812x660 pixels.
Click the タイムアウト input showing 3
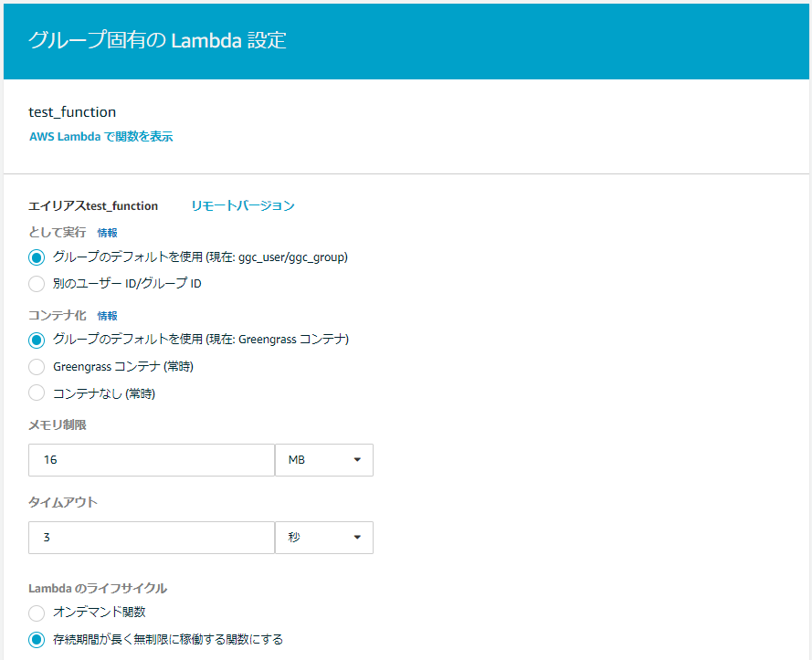click(x=152, y=538)
